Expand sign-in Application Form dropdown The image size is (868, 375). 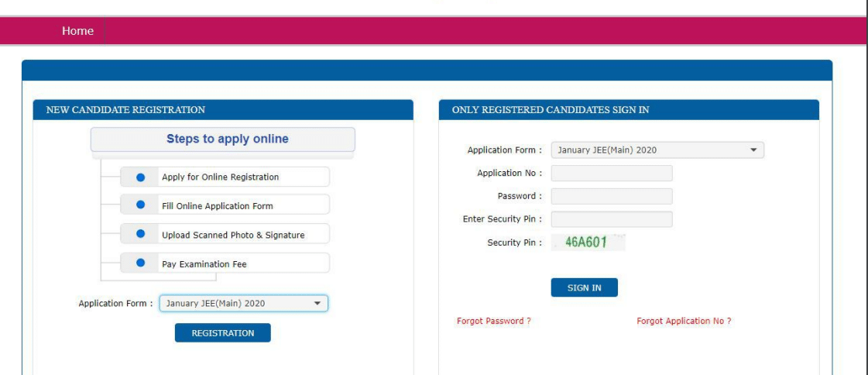(657, 150)
